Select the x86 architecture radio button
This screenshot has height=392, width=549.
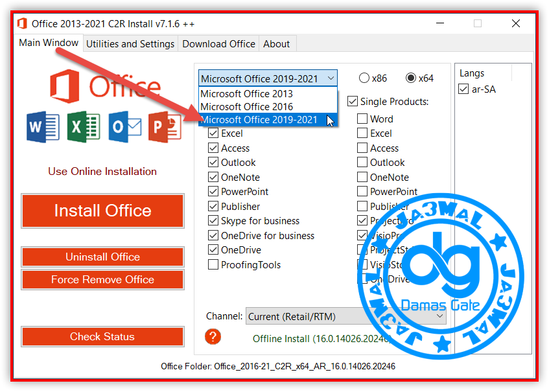point(364,78)
